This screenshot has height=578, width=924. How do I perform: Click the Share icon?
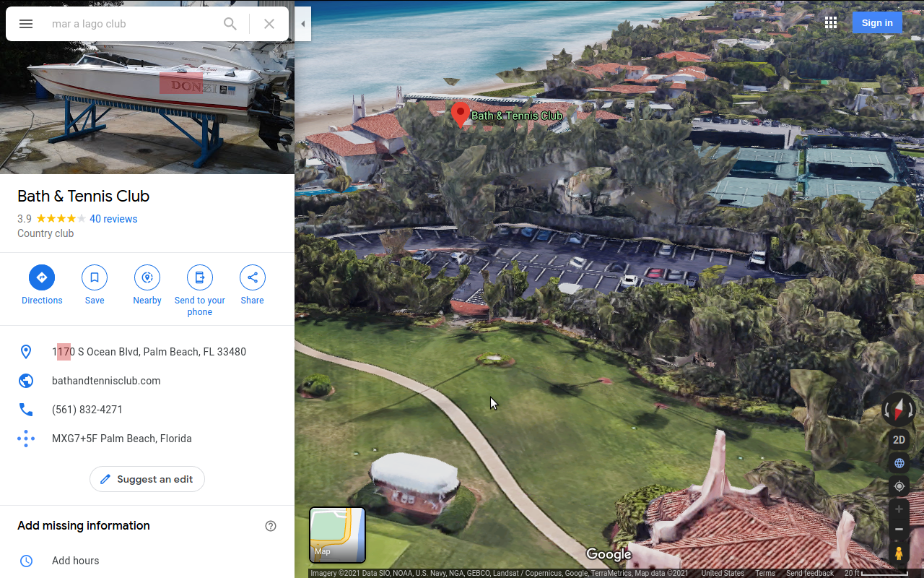(x=252, y=277)
